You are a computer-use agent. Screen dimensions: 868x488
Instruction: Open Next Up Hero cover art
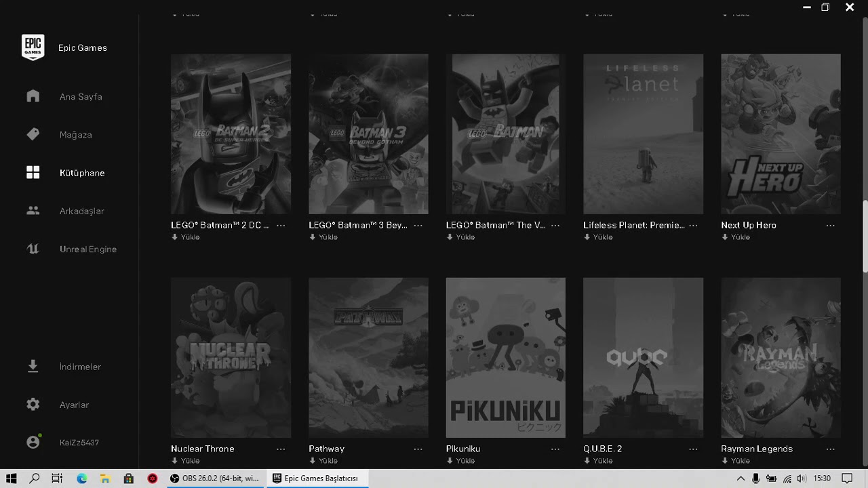[781, 134]
